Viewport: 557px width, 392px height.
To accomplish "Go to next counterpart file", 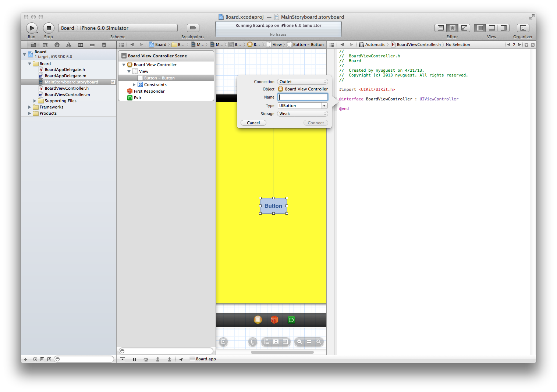I will click(x=519, y=45).
